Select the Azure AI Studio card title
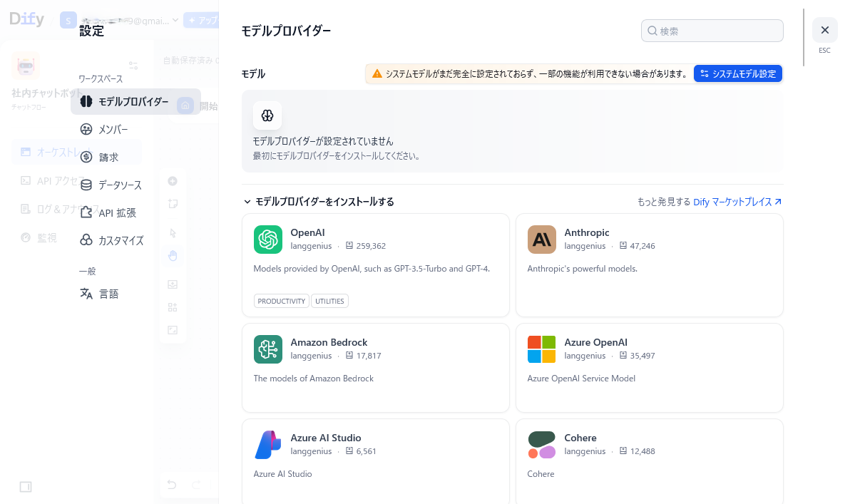The height and width of the screenshot is (504, 865). (326, 438)
